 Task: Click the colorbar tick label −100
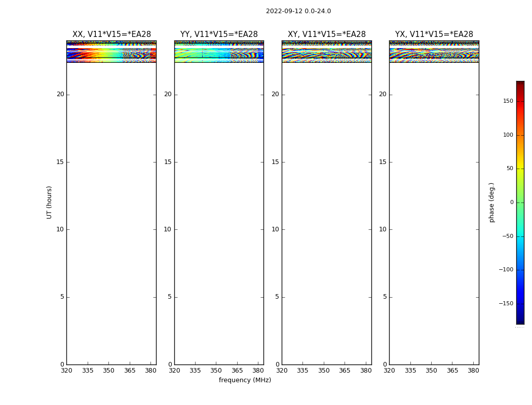tap(506, 270)
